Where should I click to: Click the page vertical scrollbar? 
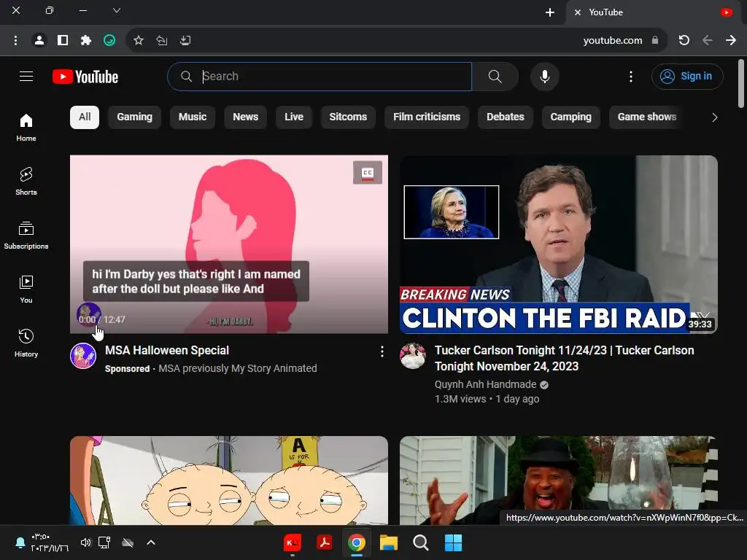741,84
